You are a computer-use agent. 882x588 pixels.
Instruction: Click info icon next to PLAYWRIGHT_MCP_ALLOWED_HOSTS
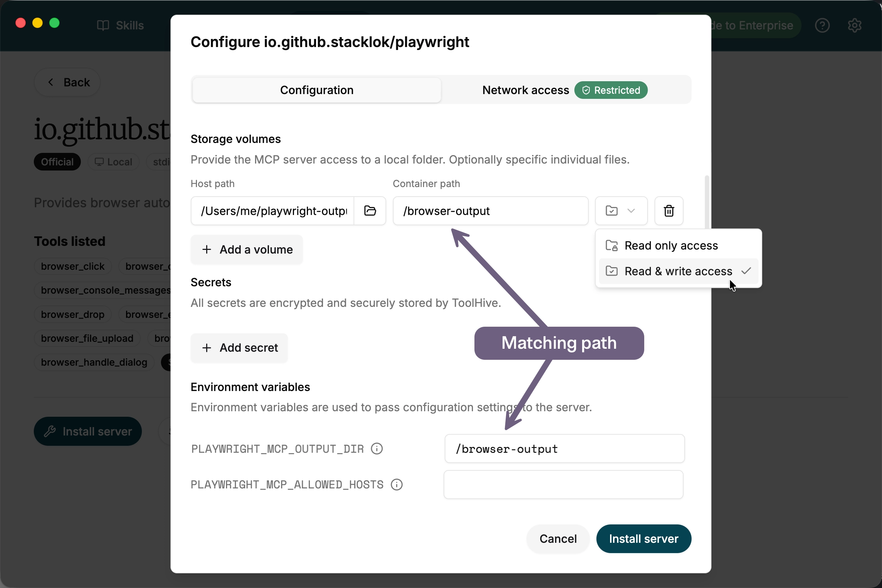coord(397,484)
